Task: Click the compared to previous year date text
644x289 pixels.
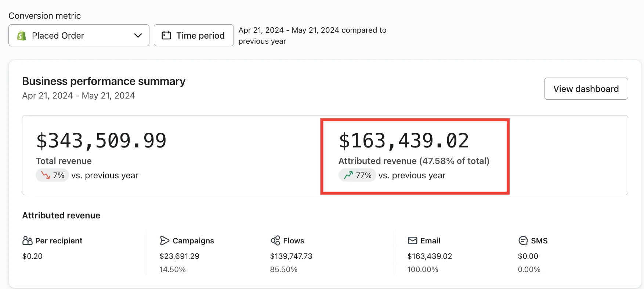Action: (x=312, y=36)
